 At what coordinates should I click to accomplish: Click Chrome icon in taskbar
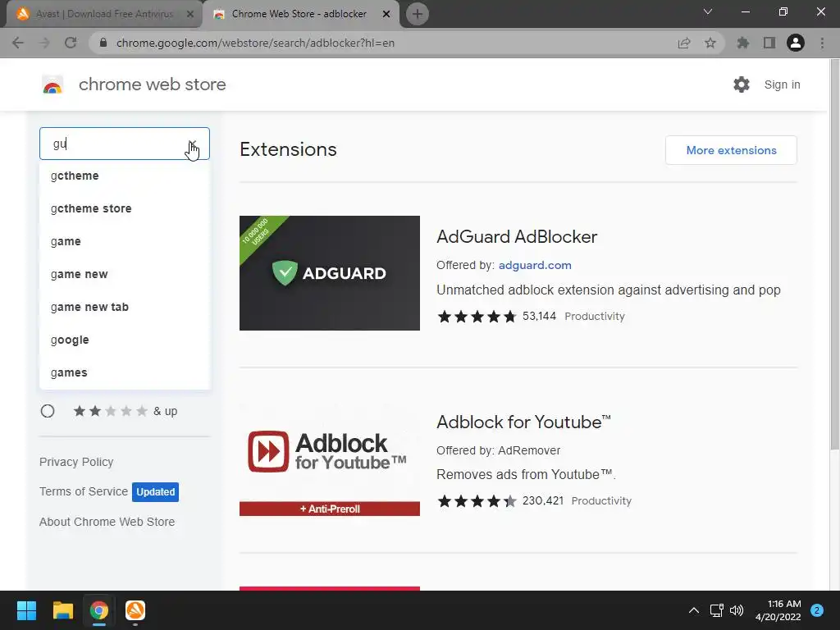click(x=99, y=610)
